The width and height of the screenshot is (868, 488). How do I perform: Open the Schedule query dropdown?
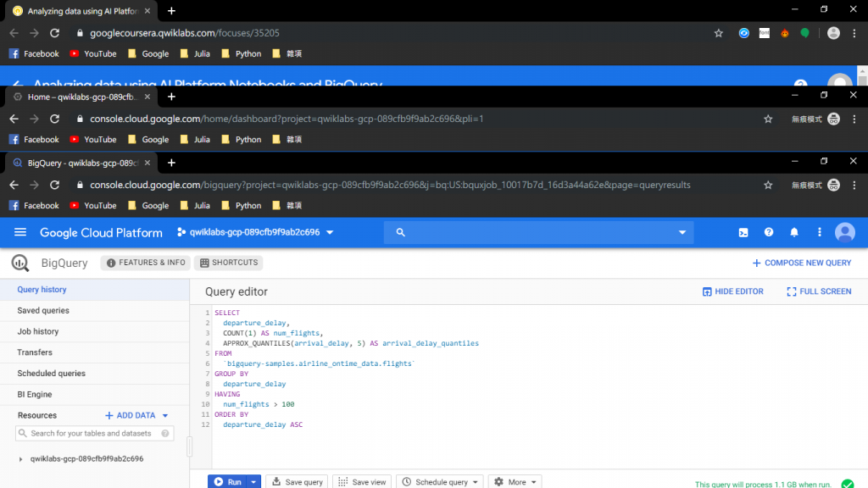pyautogui.click(x=440, y=482)
